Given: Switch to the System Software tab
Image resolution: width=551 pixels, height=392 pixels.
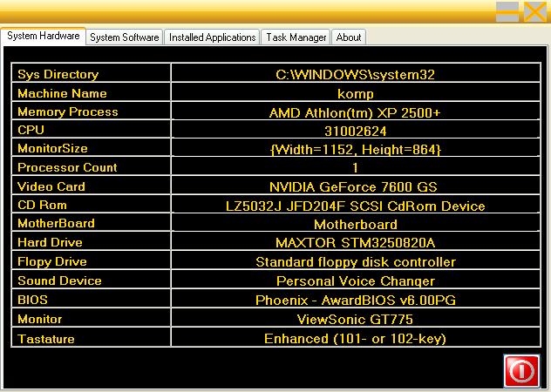Looking at the screenshot, I should pos(125,37).
